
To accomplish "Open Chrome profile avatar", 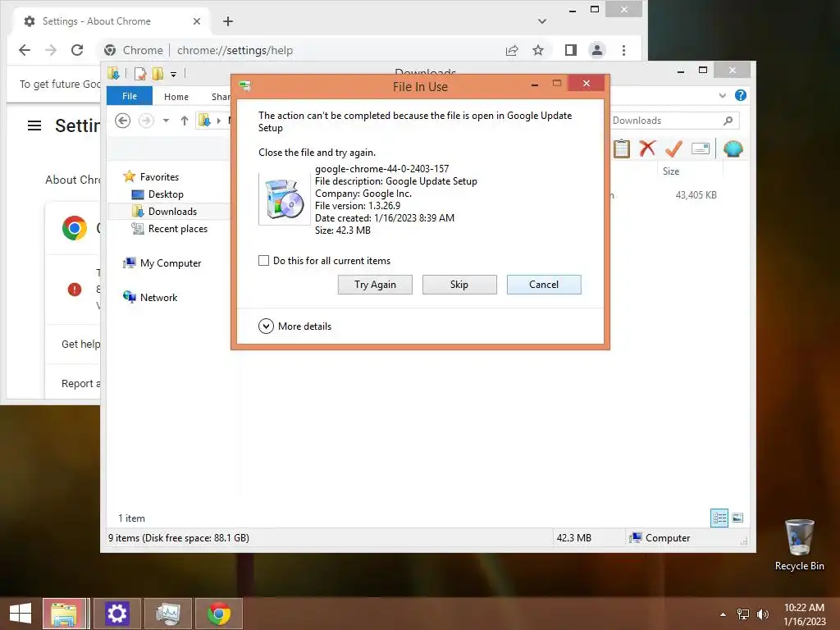I will (x=597, y=50).
